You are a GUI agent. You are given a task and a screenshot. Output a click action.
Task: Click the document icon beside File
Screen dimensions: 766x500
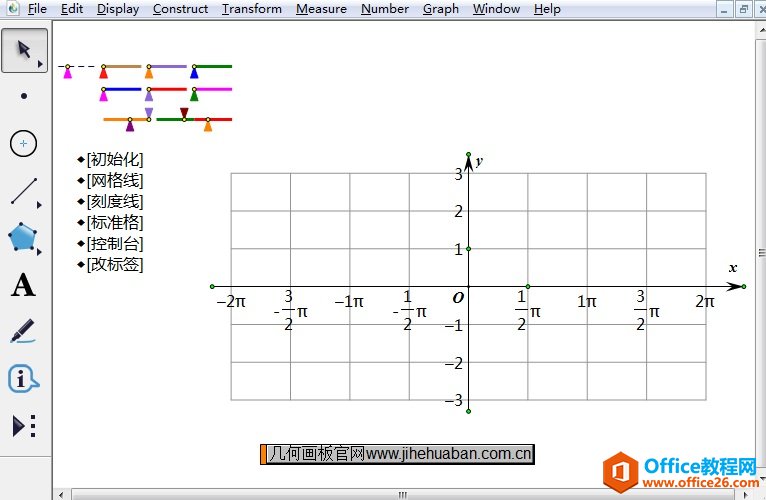click(x=13, y=8)
